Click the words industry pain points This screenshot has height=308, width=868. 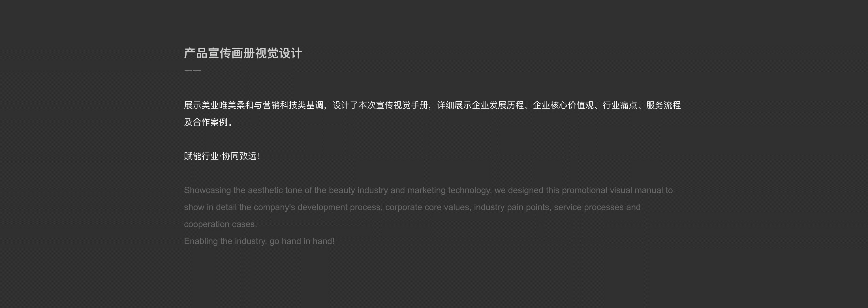point(512,207)
